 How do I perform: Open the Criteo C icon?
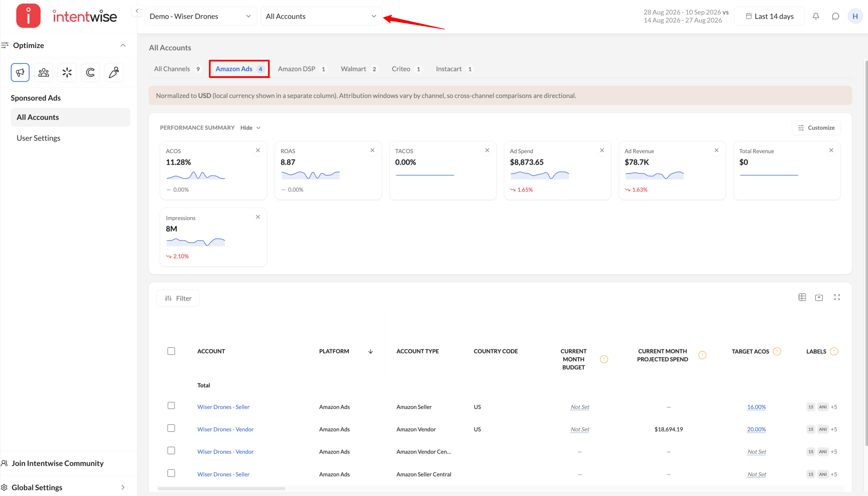pyautogui.click(x=90, y=72)
